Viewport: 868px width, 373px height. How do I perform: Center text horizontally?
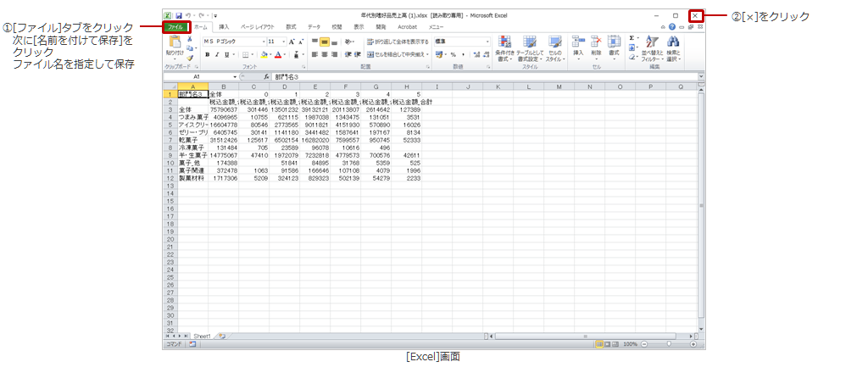[325, 54]
